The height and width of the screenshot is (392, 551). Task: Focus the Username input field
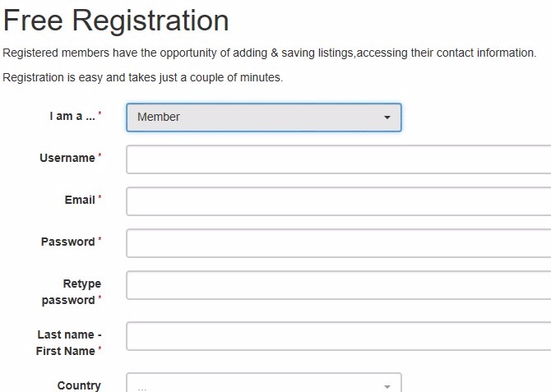(x=338, y=159)
